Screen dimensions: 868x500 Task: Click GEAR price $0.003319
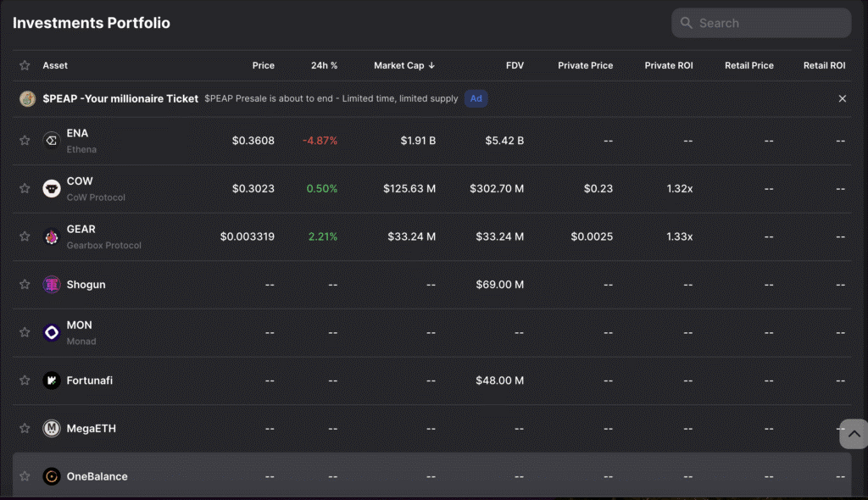(247, 236)
